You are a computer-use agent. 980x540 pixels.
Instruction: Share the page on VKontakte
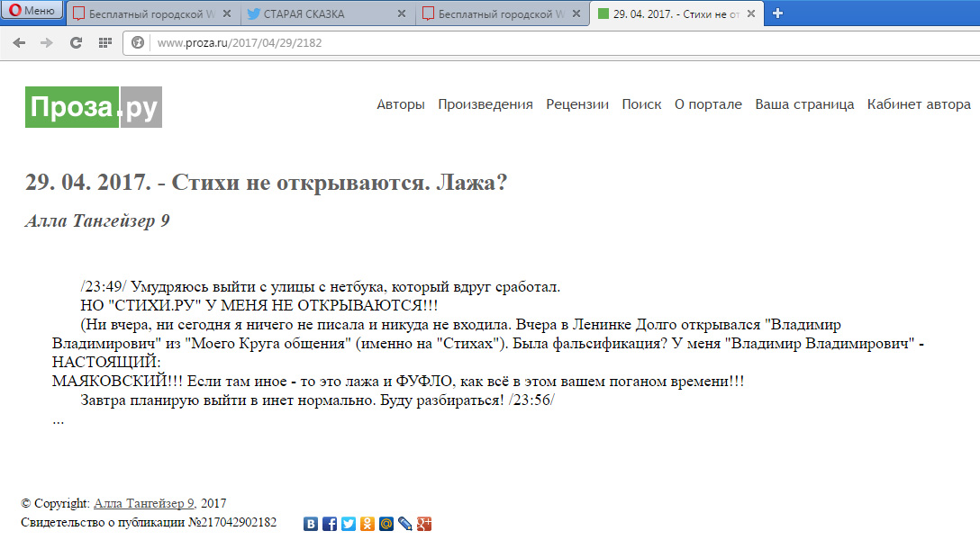[x=311, y=524]
